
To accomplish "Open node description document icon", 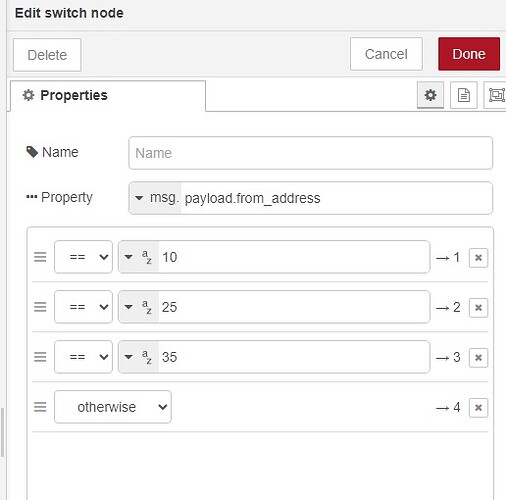I will tap(464, 95).
